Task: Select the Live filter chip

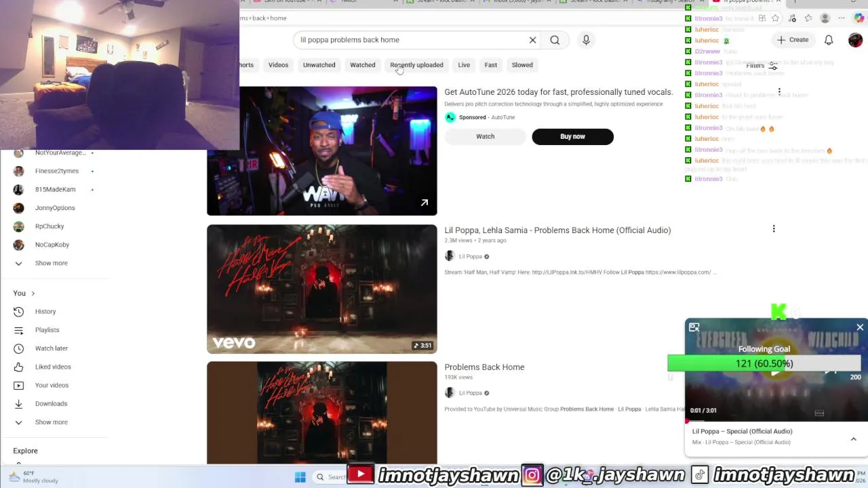Action: 464,65
